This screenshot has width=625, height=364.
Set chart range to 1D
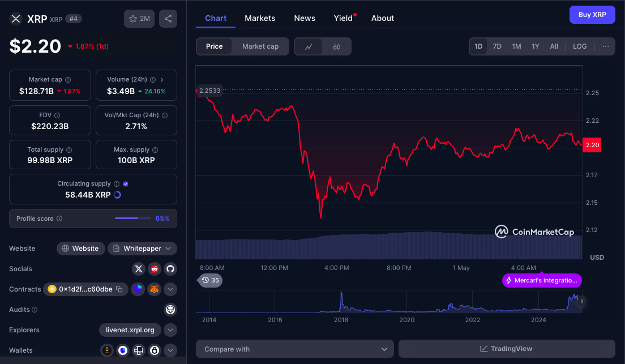pyautogui.click(x=478, y=46)
